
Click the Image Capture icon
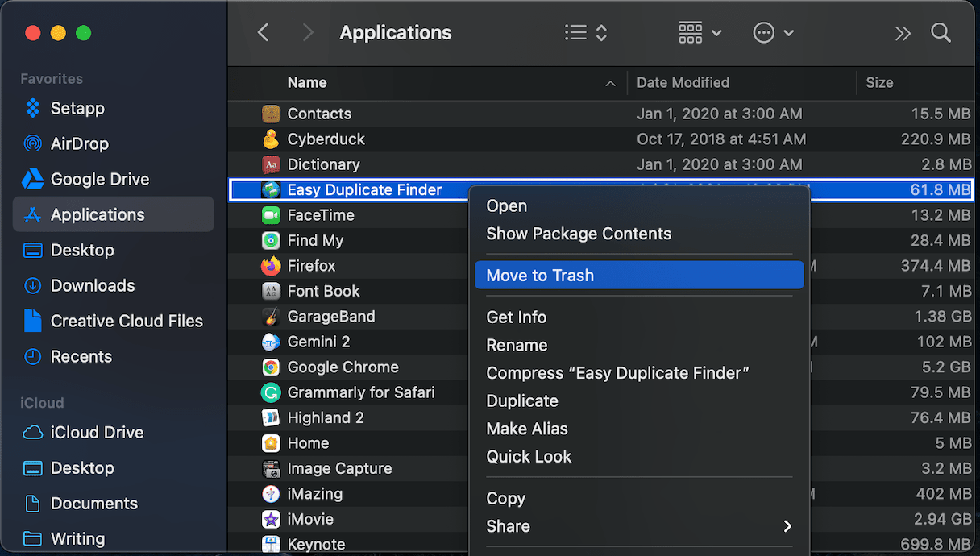(271, 468)
